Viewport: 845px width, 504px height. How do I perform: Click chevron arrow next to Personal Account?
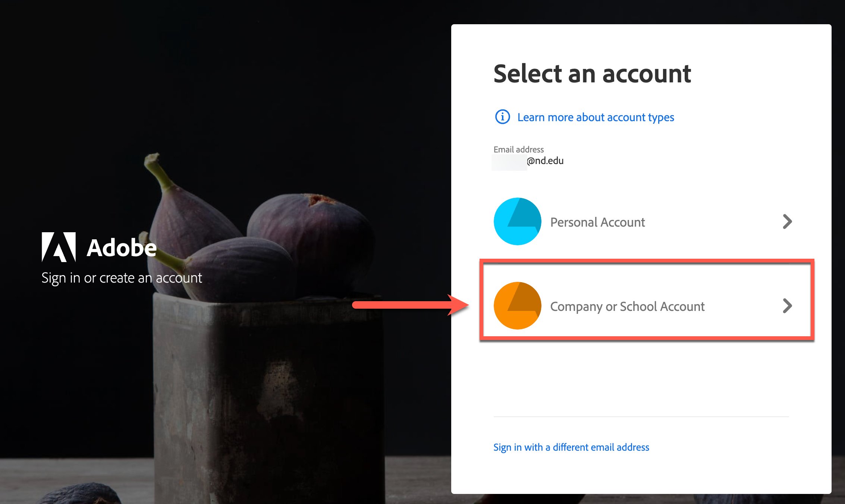pyautogui.click(x=787, y=222)
